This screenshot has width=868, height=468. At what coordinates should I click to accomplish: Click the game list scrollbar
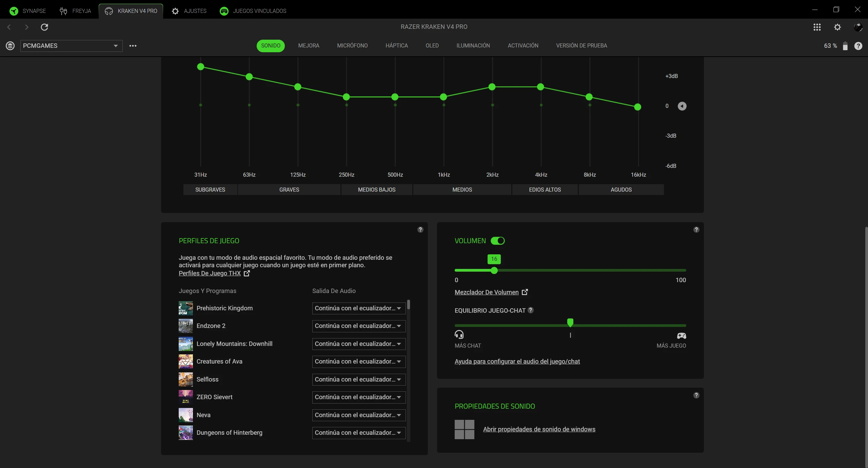click(x=409, y=305)
